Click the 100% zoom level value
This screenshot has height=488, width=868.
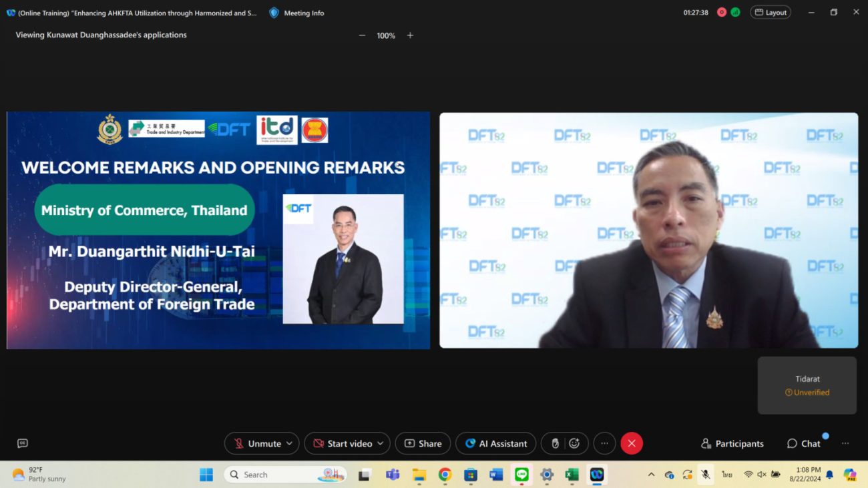click(x=386, y=35)
